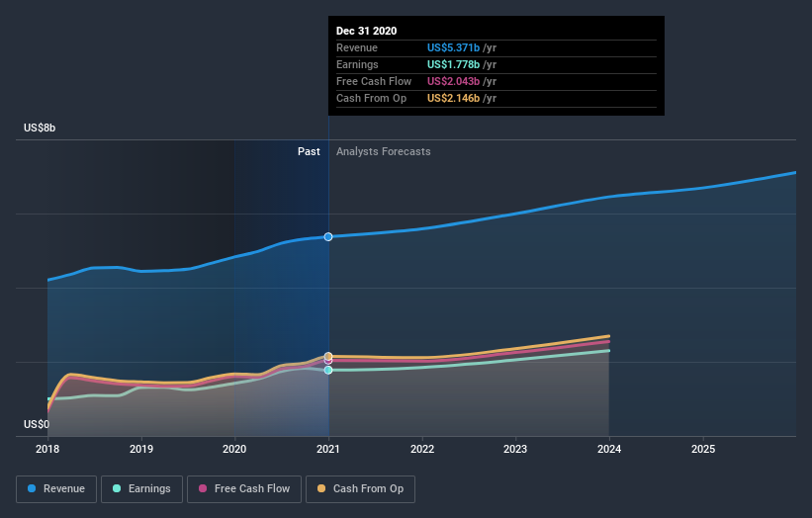Image resolution: width=812 pixels, height=518 pixels.
Task: Click the US$8b y-axis label
Action: [x=40, y=128]
